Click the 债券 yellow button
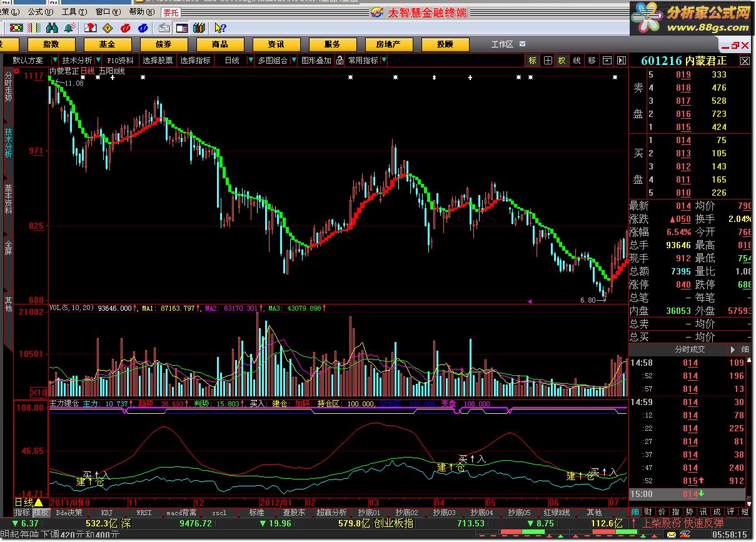 coord(163,44)
